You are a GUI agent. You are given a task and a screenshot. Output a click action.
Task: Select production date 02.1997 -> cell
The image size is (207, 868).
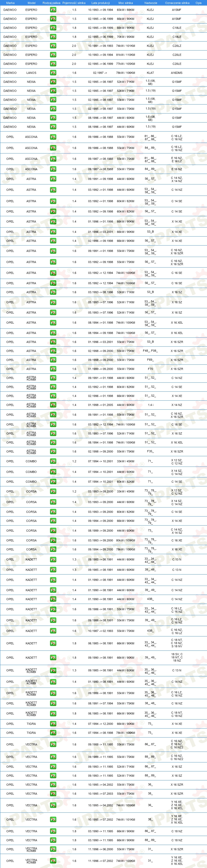point(101,73)
